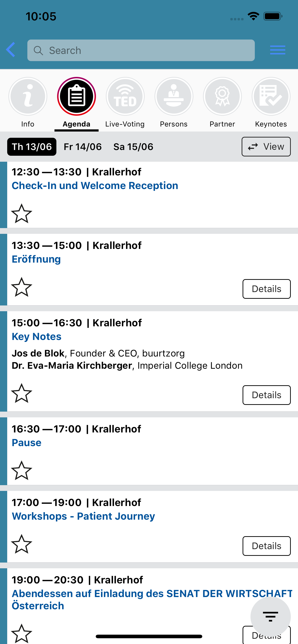Open the Live-Voting TED icon
Screen dimensions: 298x644
click(125, 97)
